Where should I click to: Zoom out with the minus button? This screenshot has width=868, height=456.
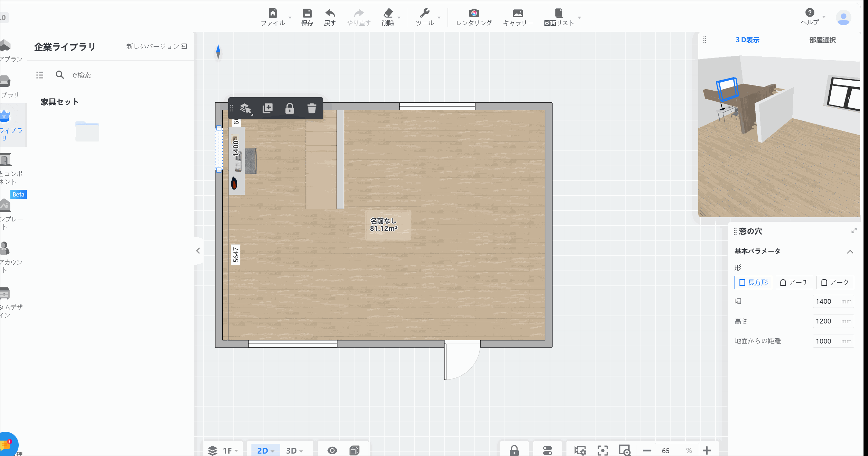(x=647, y=450)
